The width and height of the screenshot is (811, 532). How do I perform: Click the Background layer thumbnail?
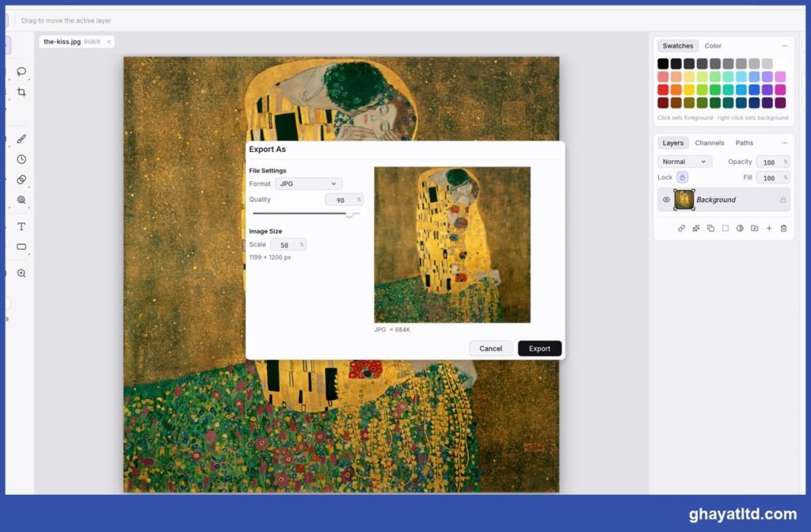point(683,199)
